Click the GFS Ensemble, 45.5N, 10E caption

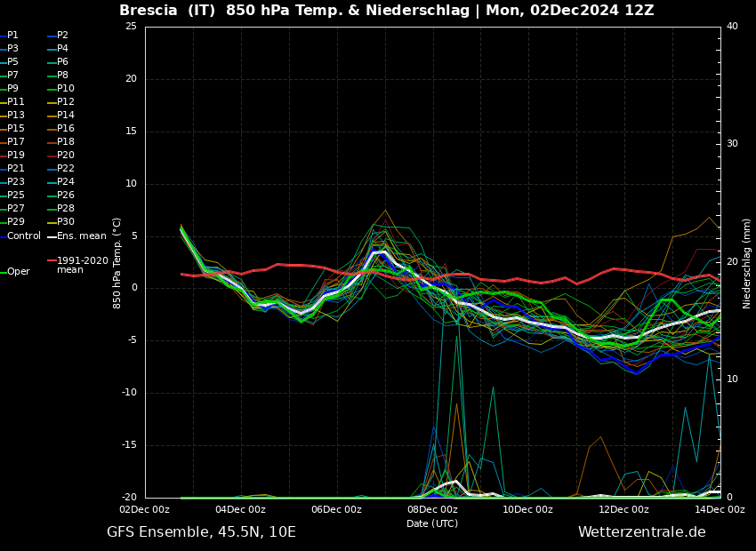pos(201,532)
